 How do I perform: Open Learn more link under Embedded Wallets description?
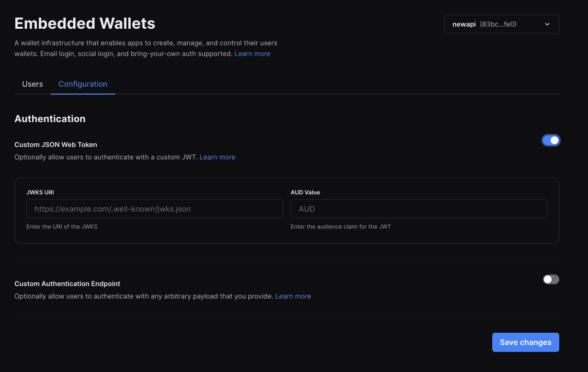coord(252,54)
